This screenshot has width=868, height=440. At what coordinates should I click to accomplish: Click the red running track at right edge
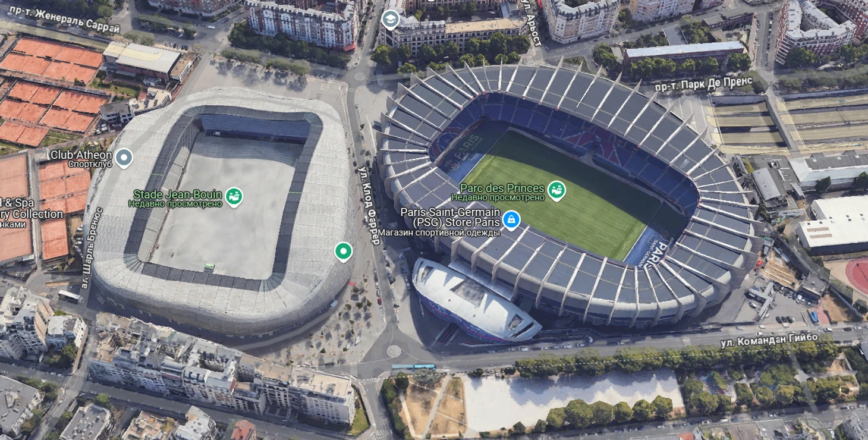(857, 276)
